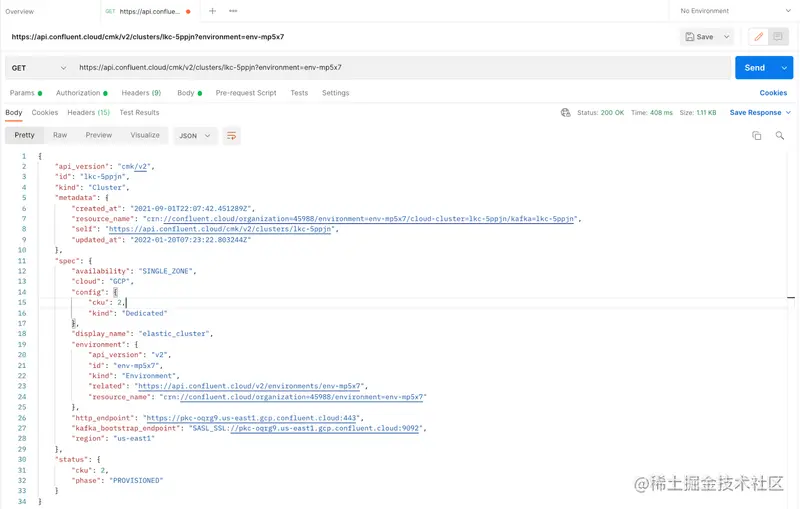Switch to Visualize view
The height and width of the screenshot is (509, 800).
145,135
